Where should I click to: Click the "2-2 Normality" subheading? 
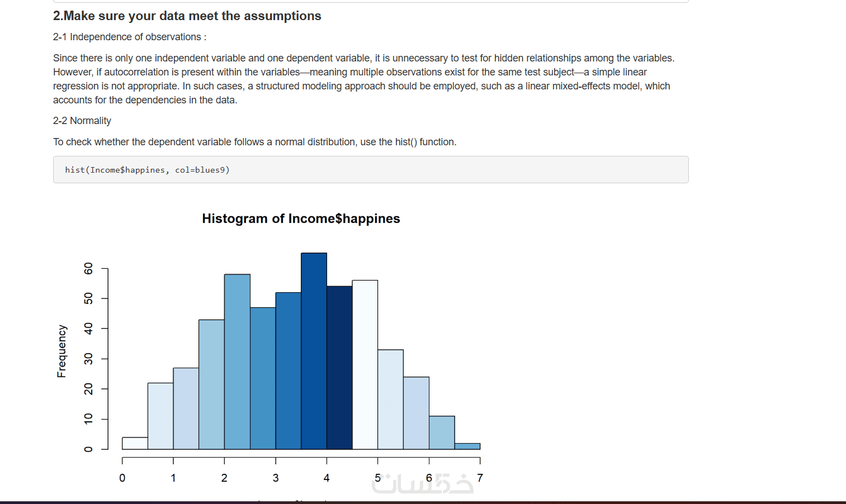tap(82, 121)
